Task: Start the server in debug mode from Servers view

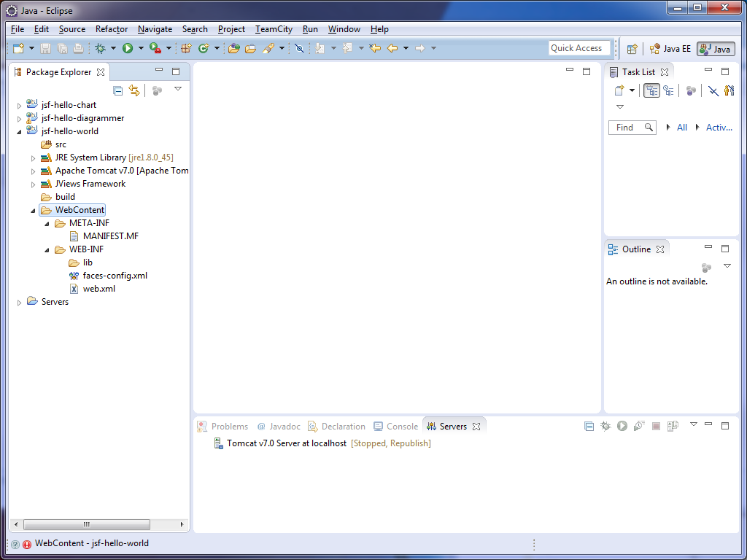Action: click(x=605, y=427)
